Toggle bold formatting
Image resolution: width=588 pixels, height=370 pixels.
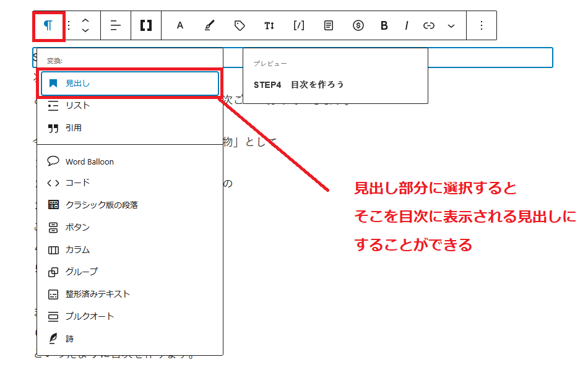pos(384,25)
